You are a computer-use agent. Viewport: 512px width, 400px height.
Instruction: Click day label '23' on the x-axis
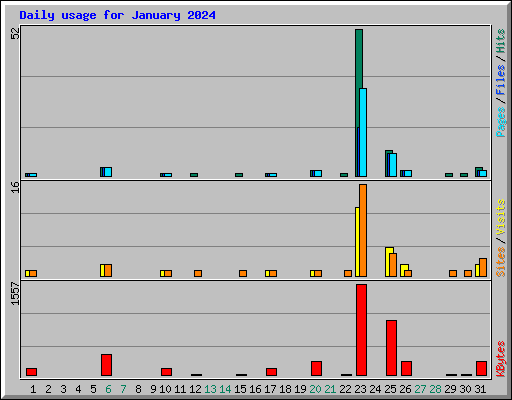coord(360,389)
